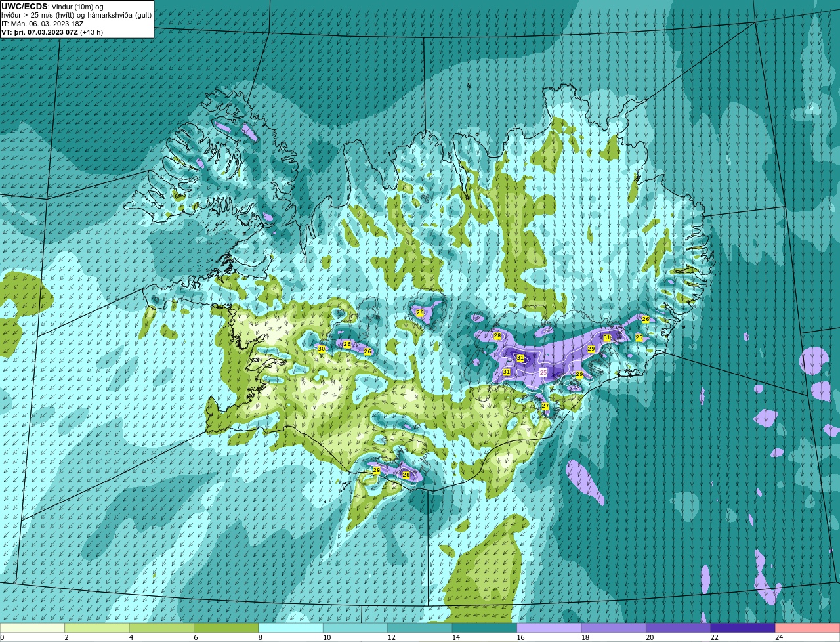Select the pink above-24 scale swatch

click(x=808, y=628)
